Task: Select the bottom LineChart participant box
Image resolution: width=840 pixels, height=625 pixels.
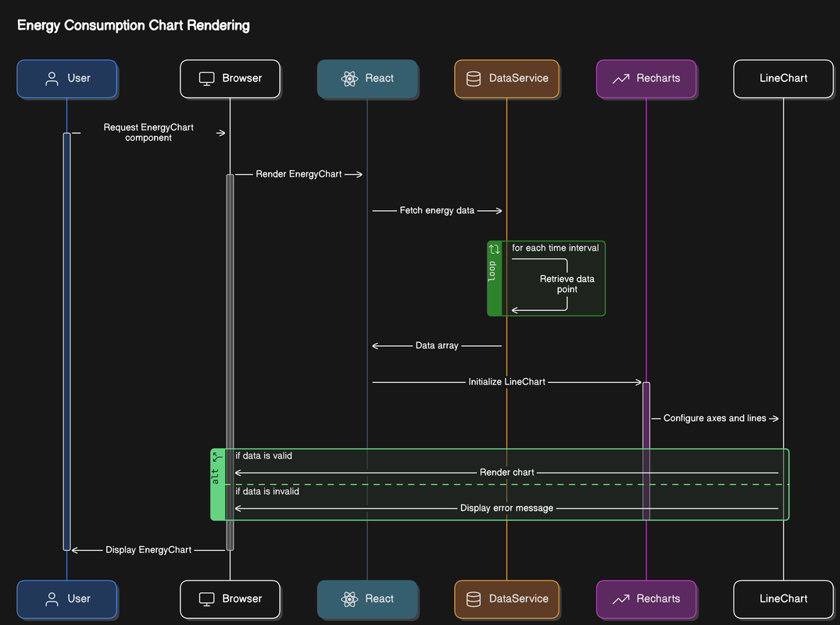Action: [783, 599]
